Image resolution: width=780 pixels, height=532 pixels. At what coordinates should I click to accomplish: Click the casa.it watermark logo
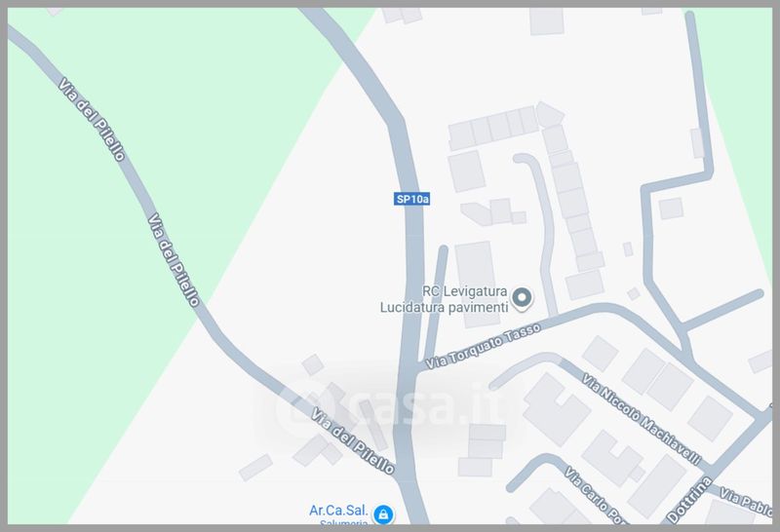tap(392, 403)
